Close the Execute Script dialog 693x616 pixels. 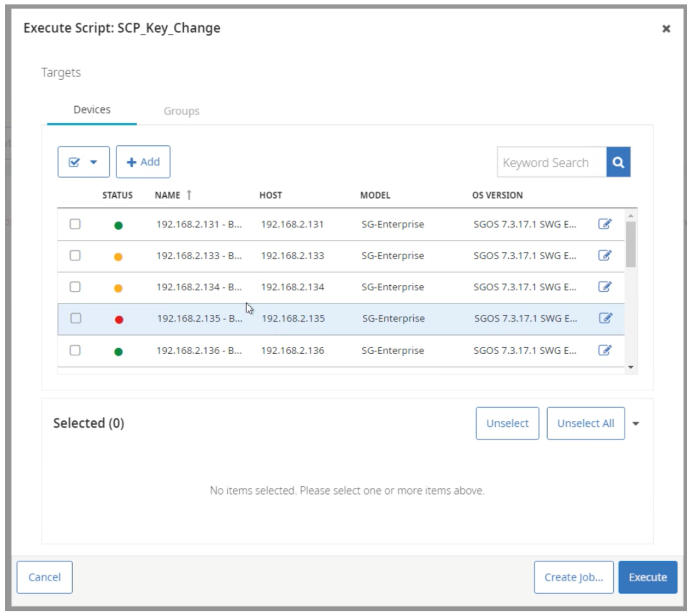pyautogui.click(x=666, y=28)
